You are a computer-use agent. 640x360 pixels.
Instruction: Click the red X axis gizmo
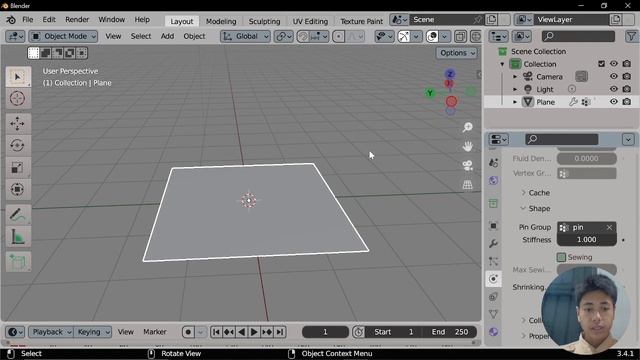coord(451,101)
